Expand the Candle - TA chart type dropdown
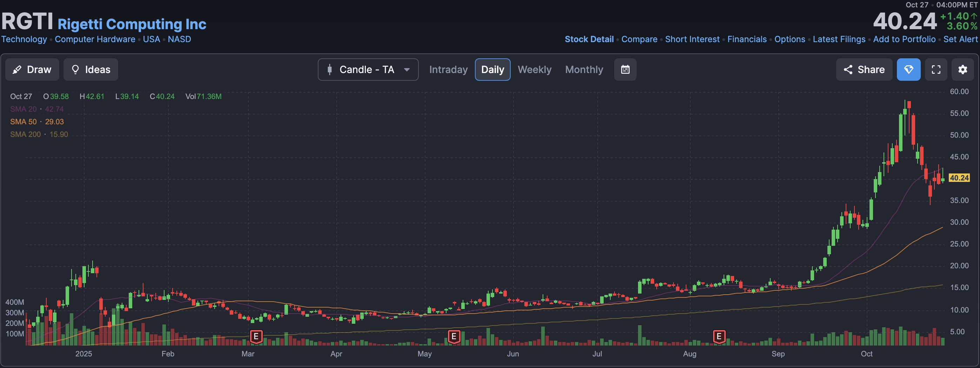 (x=368, y=69)
